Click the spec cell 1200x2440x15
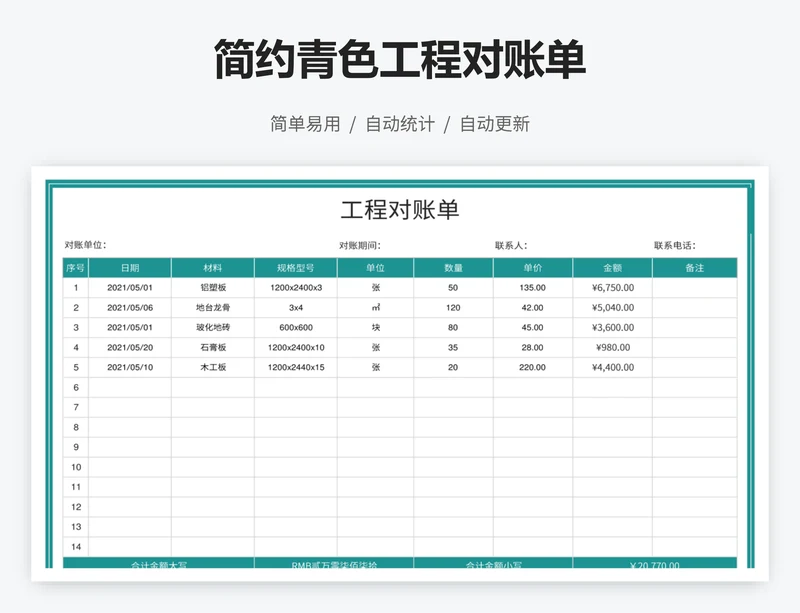Viewport: 800px width, 613px height. 296,367
